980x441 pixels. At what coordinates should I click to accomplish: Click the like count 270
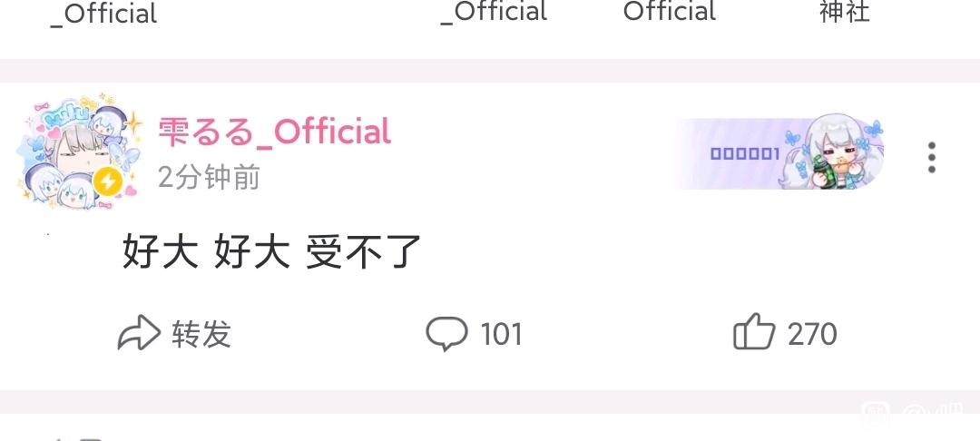pyautogui.click(x=812, y=334)
